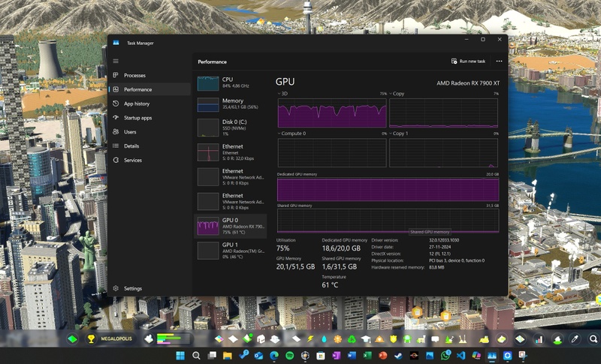
Task: Open WhatsApp from the taskbar
Action: coord(445,356)
